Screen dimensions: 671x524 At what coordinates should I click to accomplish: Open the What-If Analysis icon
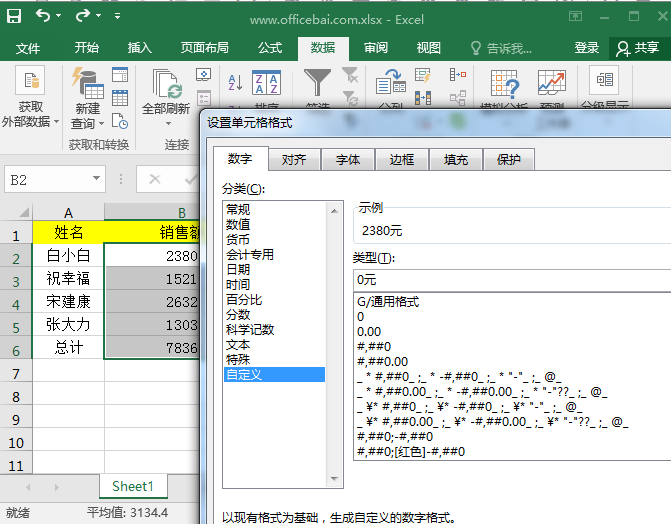[x=505, y=83]
